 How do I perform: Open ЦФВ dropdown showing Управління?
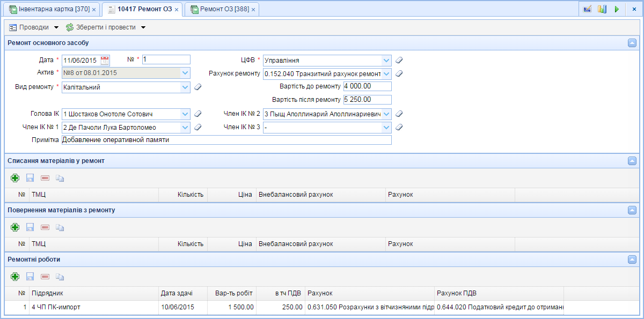pyautogui.click(x=387, y=60)
